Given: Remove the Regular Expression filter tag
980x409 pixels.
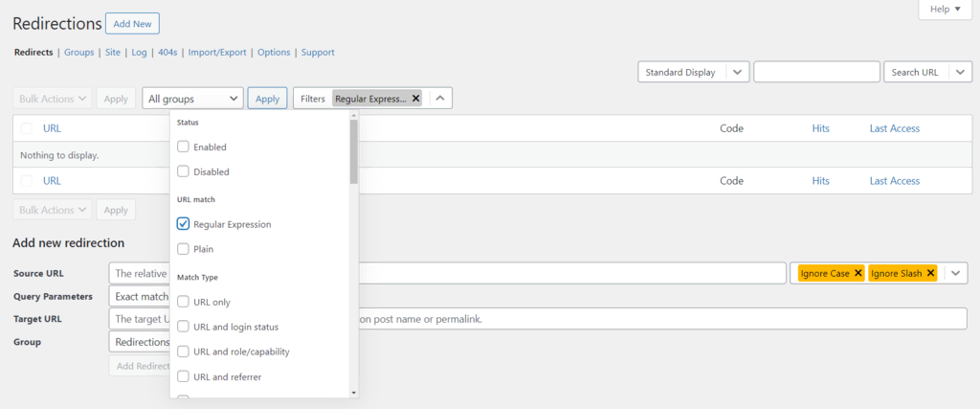Looking at the screenshot, I should coord(415,99).
